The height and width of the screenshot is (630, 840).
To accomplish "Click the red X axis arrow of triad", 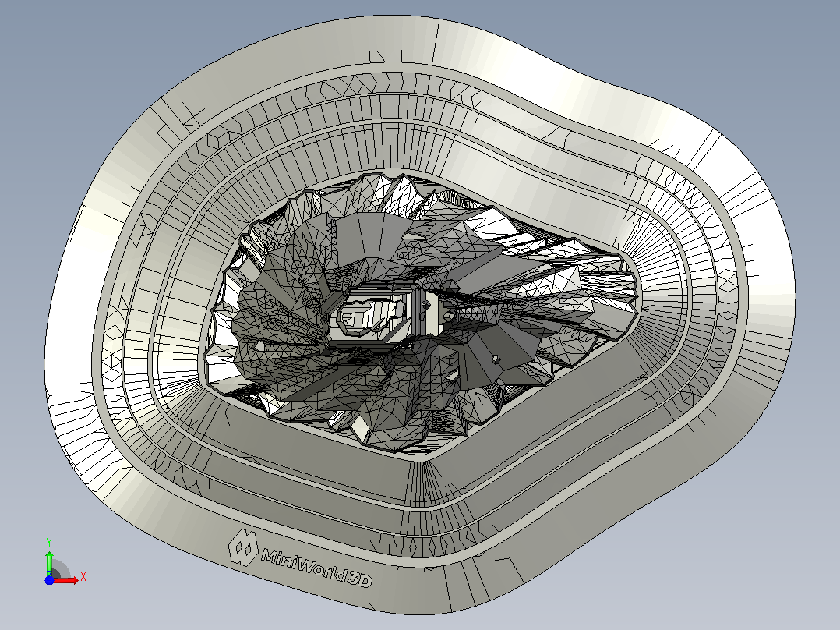I will tap(65, 580).
